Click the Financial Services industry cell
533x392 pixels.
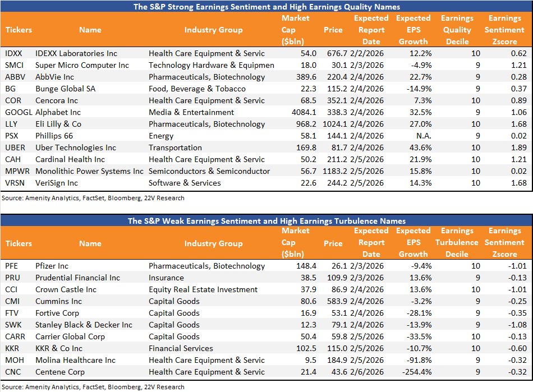181,348
